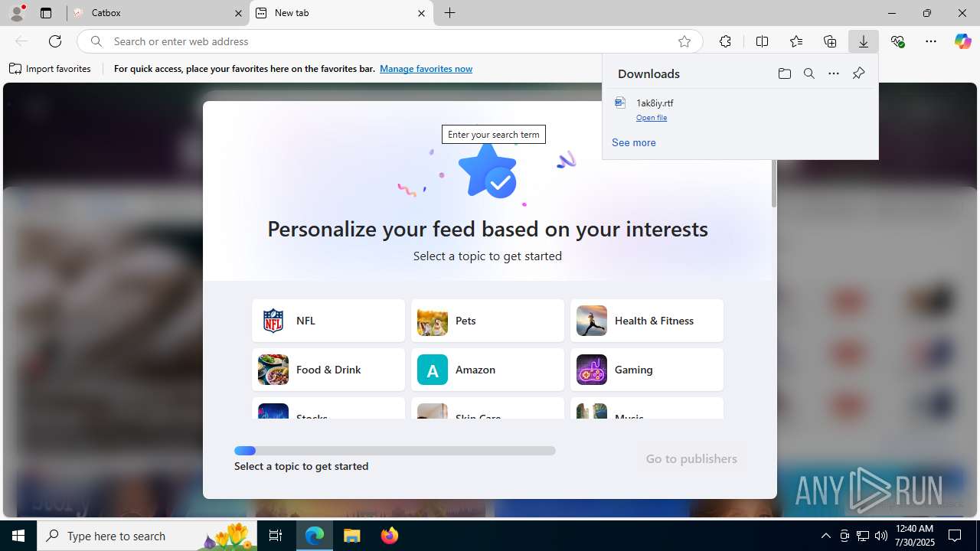Open the Edge profile icon
980x551 pixels.
click(17, 13)
